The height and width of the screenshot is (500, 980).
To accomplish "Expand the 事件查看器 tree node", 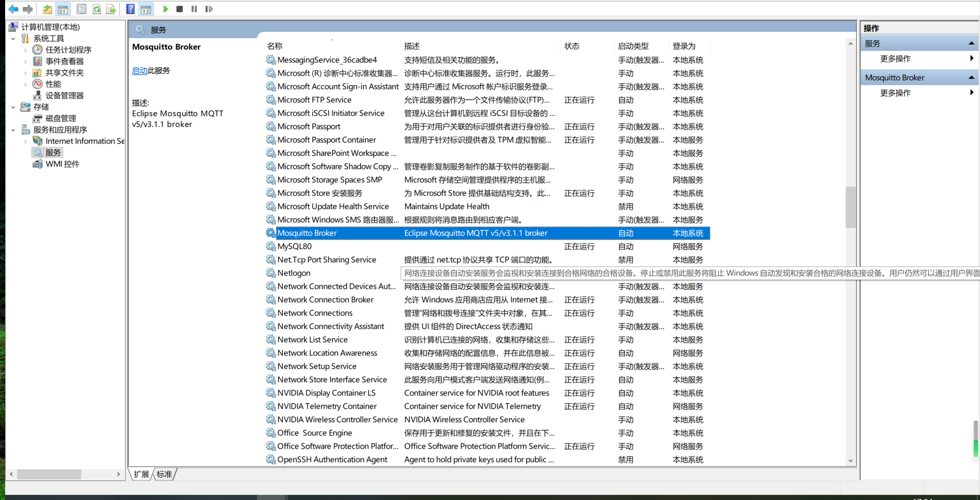I will (25, 61).
